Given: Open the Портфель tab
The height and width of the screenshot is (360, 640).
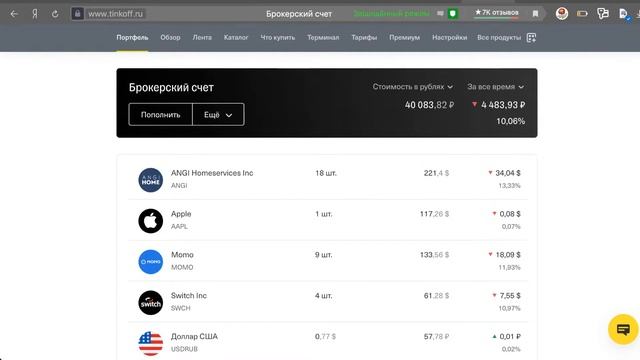Looking at the screenshot, I should [x=132, y=37].
